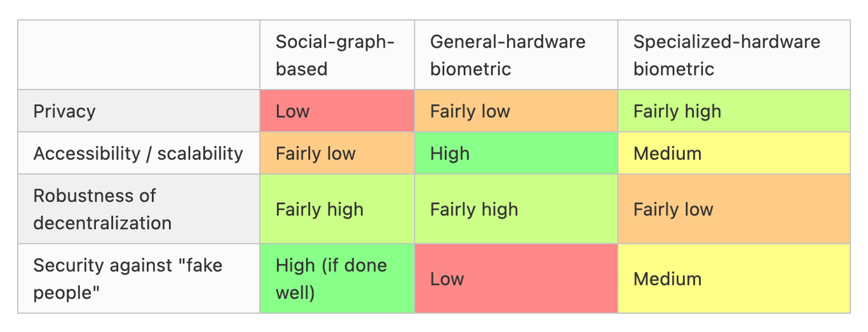Select the Robustness of decentralization row label
This screenshot has width=868, height=332.
(x=139, y=209)
